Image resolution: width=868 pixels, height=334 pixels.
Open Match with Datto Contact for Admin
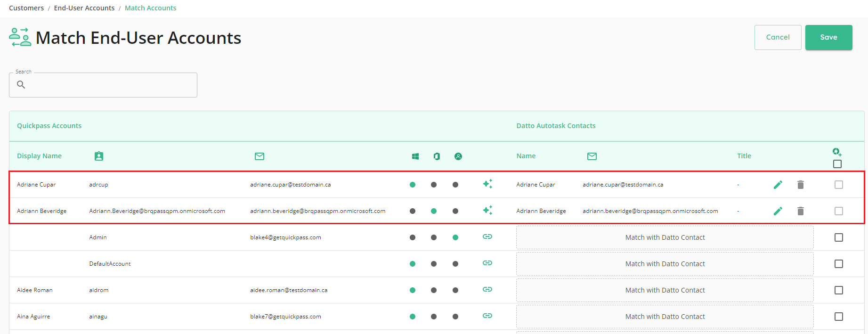pos(665,237)
